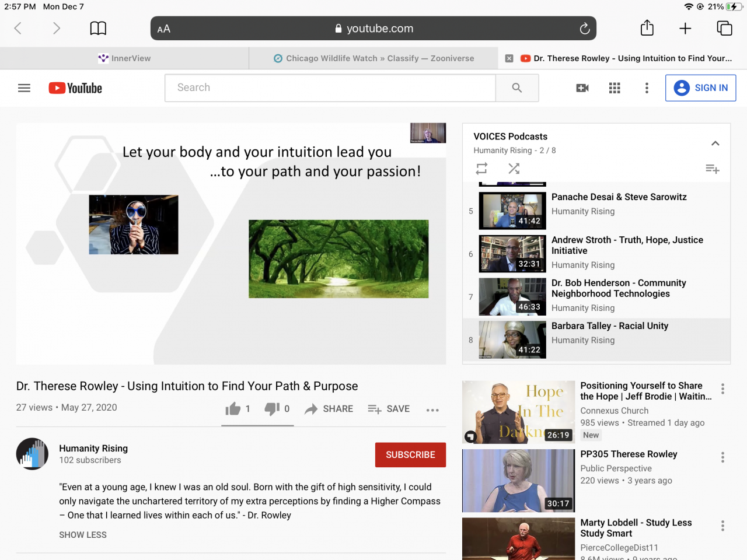Add a new Safari tab

(x=685, y=28)
